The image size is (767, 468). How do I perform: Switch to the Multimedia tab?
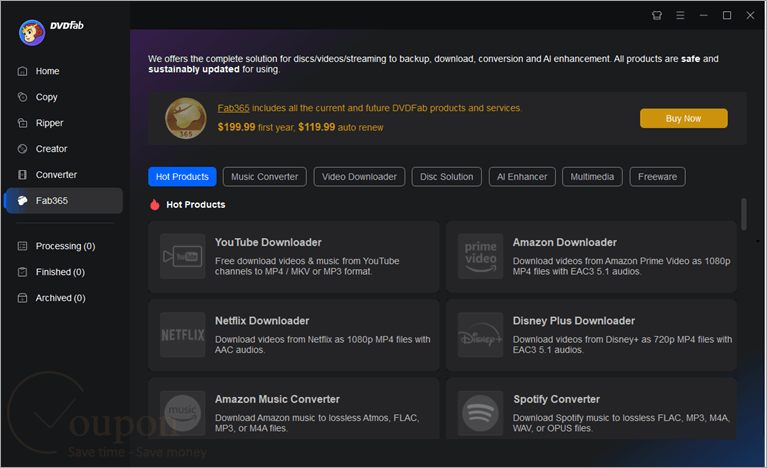coord(592,177)
